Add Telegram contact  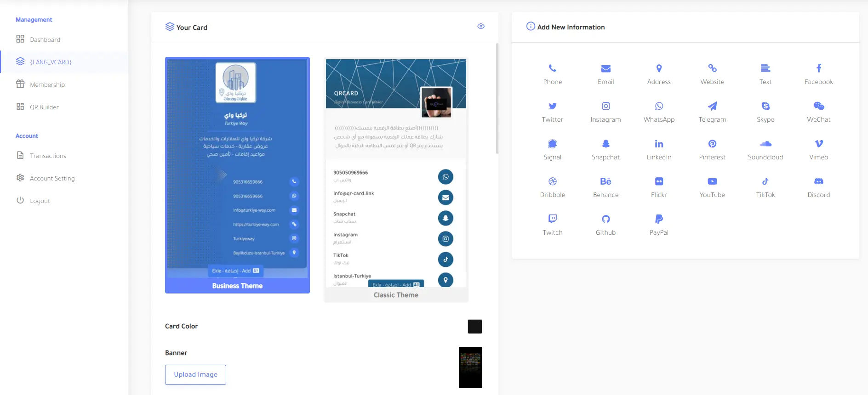point(712,112)
